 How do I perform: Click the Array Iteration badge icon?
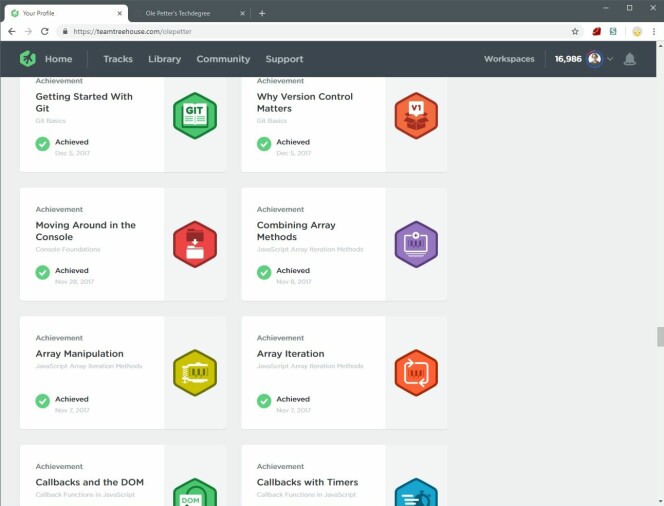point(416,373)
